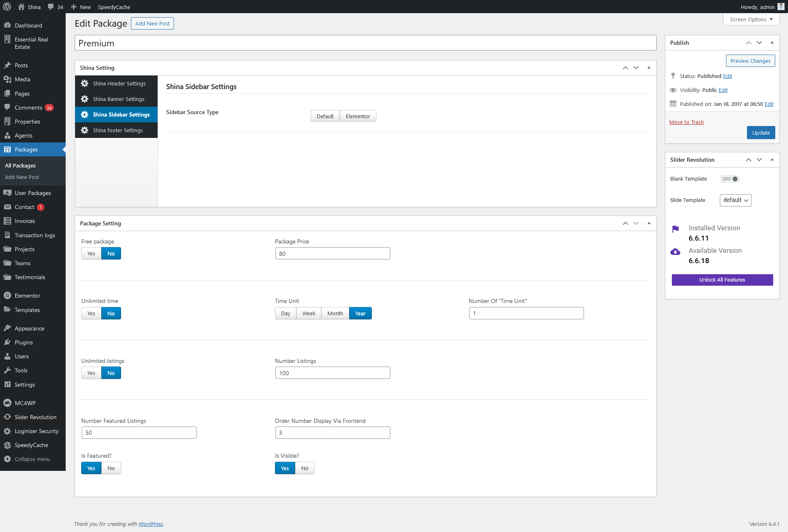Select Month as the Time Unit
The width and height of the screenshot is (788, 532).
pyautogui.click(x=335, y=314)
